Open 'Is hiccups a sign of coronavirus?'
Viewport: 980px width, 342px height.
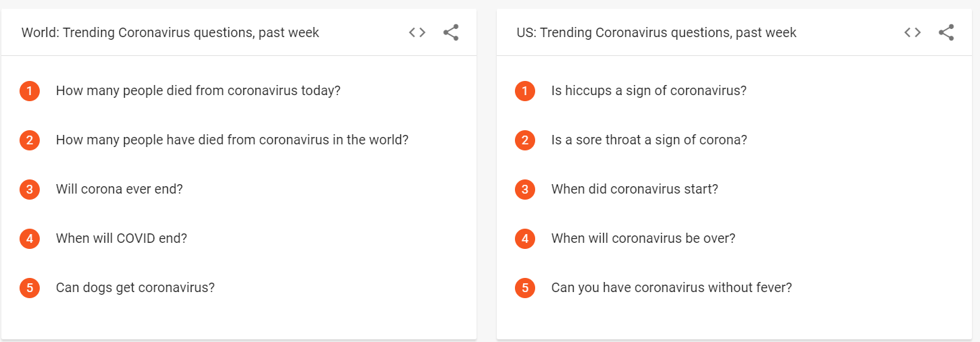point(649,90)
